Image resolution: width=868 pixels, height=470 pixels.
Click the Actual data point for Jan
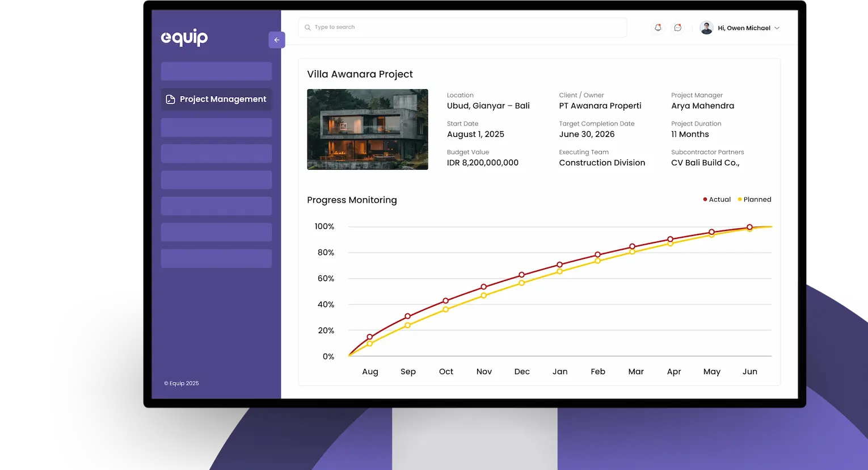tap(560, 265)
